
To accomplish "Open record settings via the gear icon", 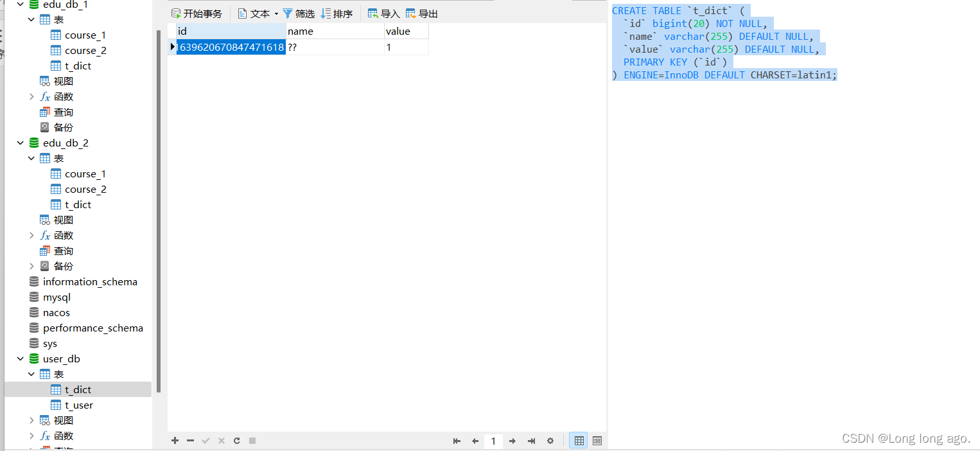I will [x=550, y=441].
